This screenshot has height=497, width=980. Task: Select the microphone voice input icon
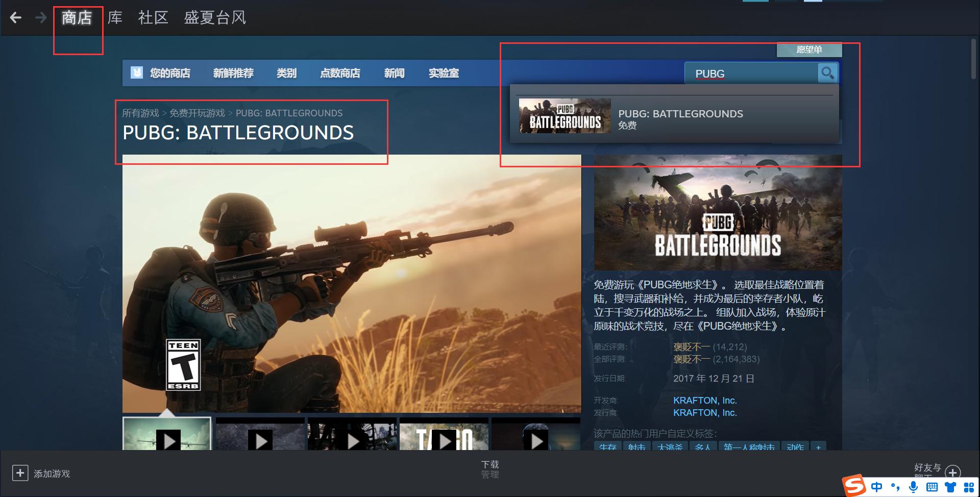pyautogui.click(x=913, y=486)
